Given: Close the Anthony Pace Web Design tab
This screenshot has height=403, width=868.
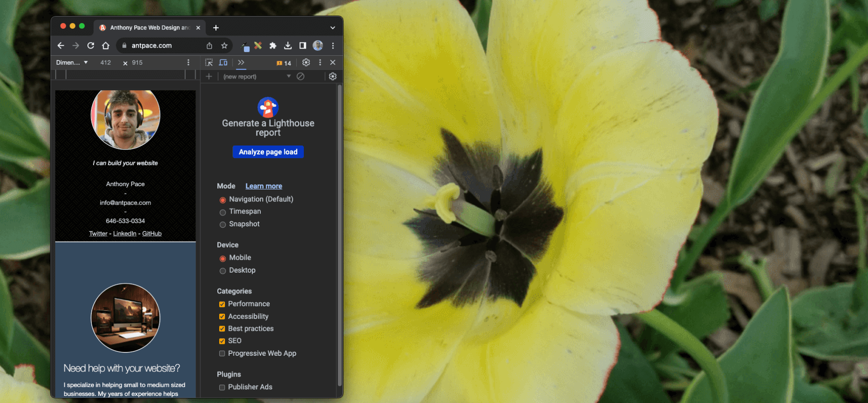Looking at the screenshot, I should tap(198, 28).
